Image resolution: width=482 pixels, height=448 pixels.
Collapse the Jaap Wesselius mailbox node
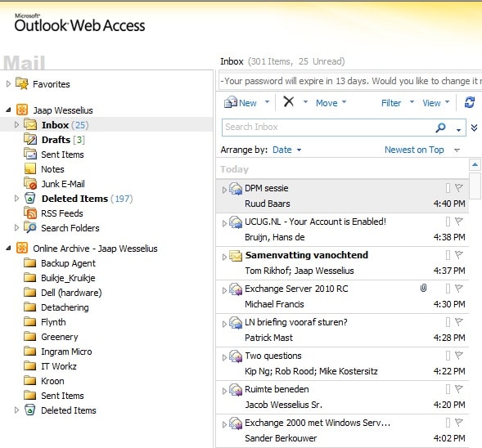click(x=8, y=110)
